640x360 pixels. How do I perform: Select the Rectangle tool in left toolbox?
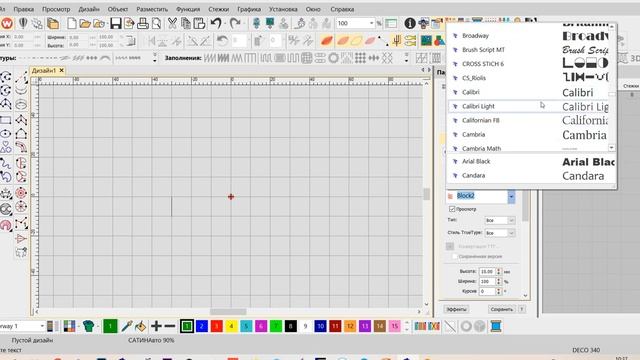(x=6, y=120)
